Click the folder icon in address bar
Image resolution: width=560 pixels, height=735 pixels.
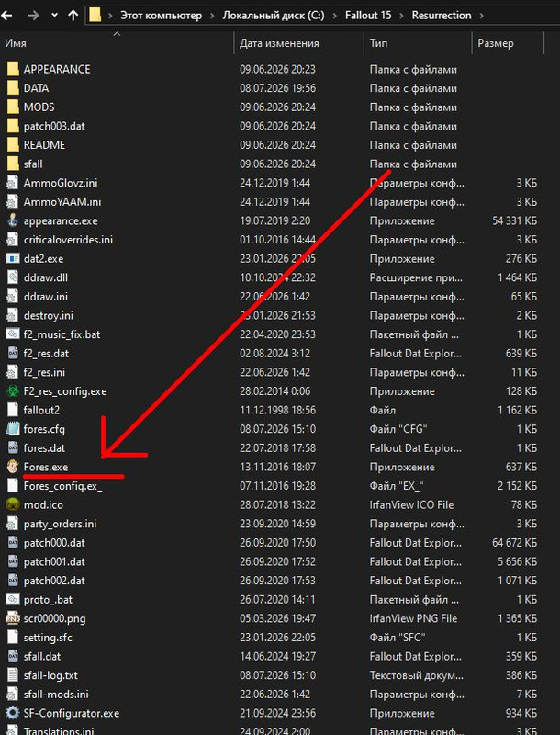pos(95,16)
